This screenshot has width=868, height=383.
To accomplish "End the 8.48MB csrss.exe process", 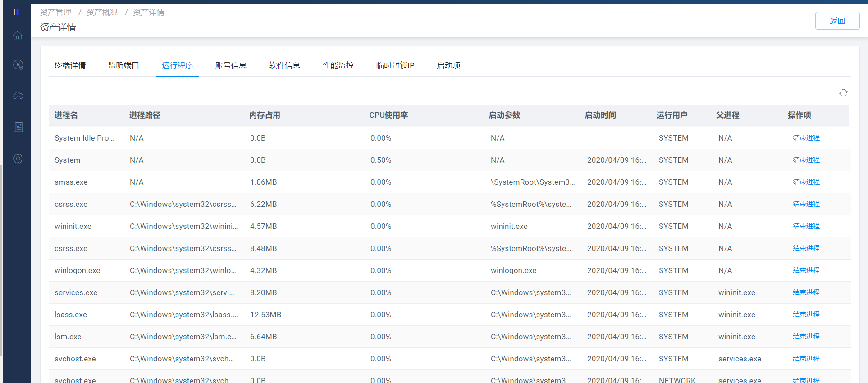I will tap(806, 248).
